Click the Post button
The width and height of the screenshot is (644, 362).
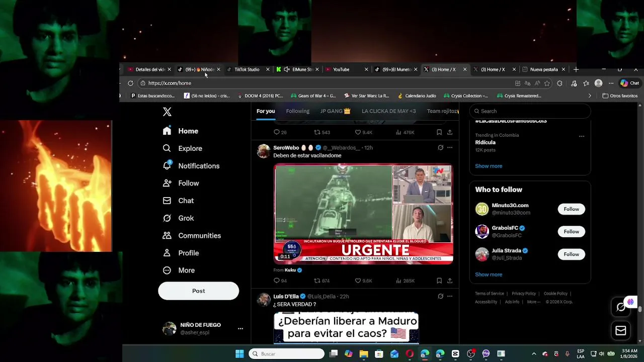tap(198, 291)
